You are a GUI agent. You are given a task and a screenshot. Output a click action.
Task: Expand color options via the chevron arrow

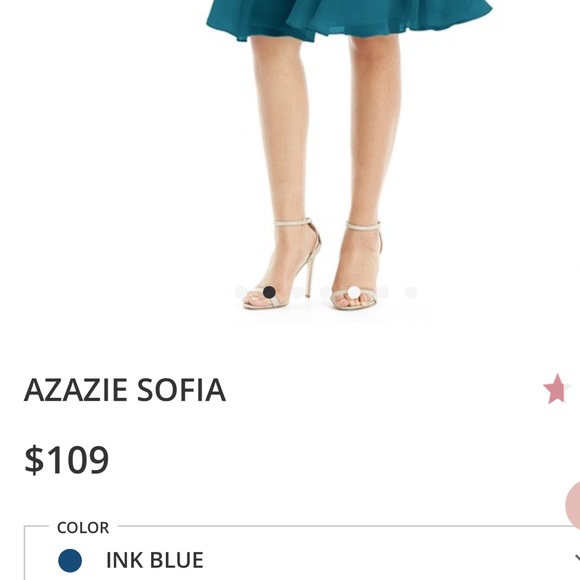tap(577, 558)
